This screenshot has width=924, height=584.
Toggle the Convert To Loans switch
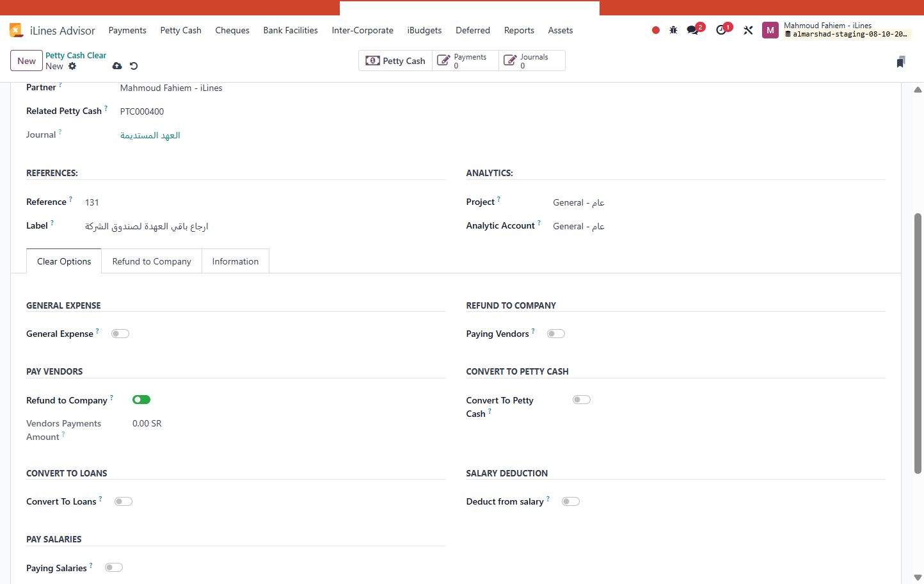tap(123, 501)
